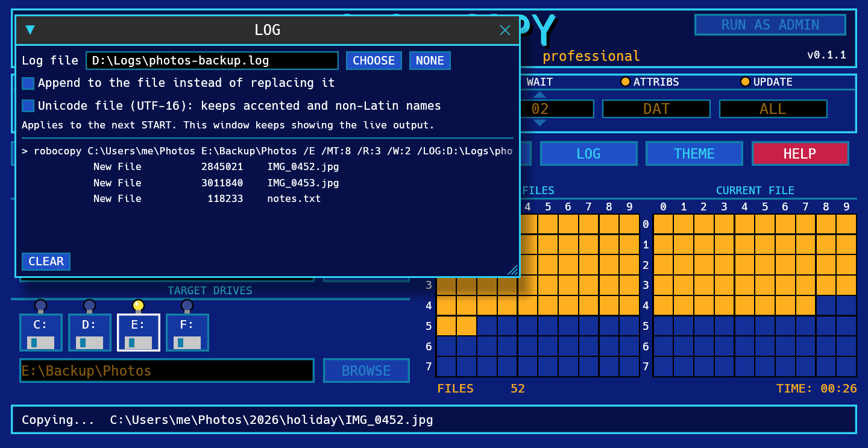This screenshot has height=448, width=868.
Task: Select the D: target drive icon
Action: [x=90, y=332]
